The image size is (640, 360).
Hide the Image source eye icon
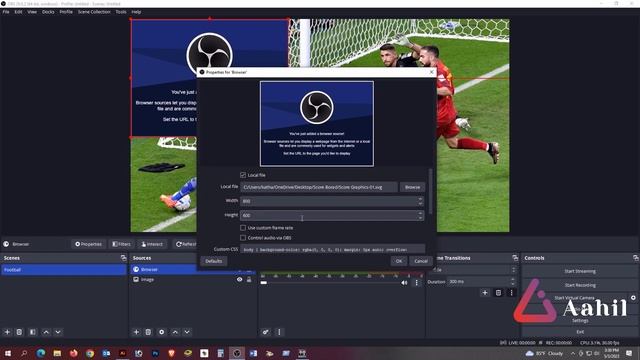240,280
